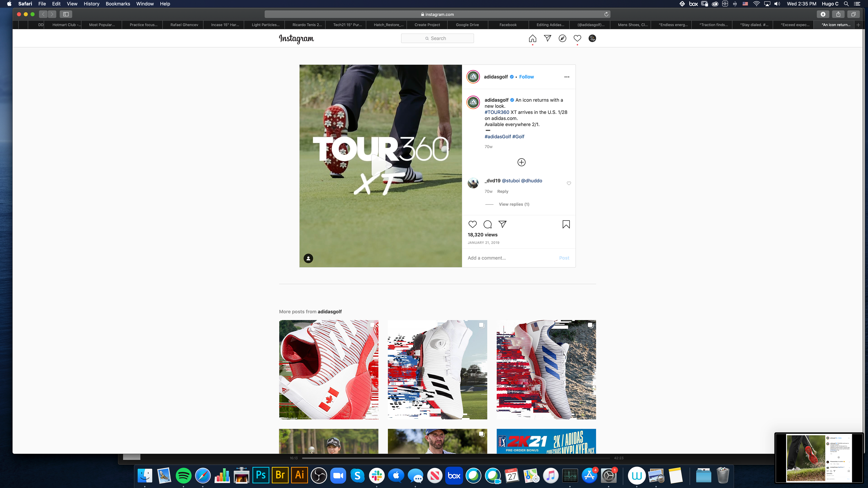Open the #Golf hashtag
The width and height of the screenshot is (868, 488).
coord(518,136)
